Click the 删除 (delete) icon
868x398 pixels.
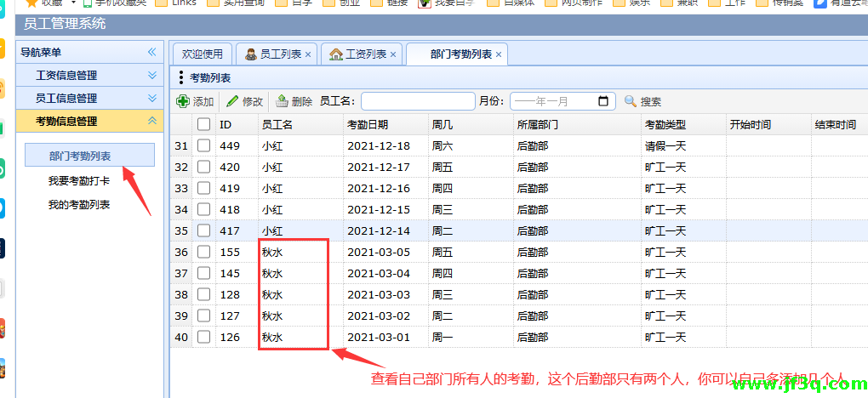tap(283, 101)
